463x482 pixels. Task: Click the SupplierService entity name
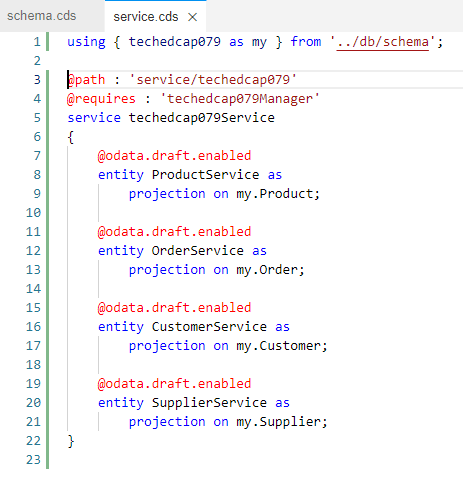pos(209,403)
